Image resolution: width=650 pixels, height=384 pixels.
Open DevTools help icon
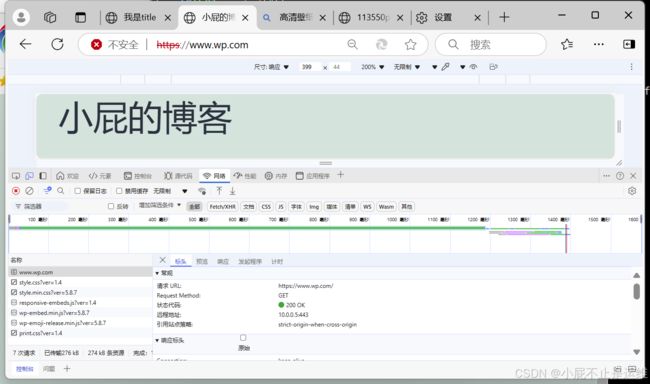coord(620,176)
